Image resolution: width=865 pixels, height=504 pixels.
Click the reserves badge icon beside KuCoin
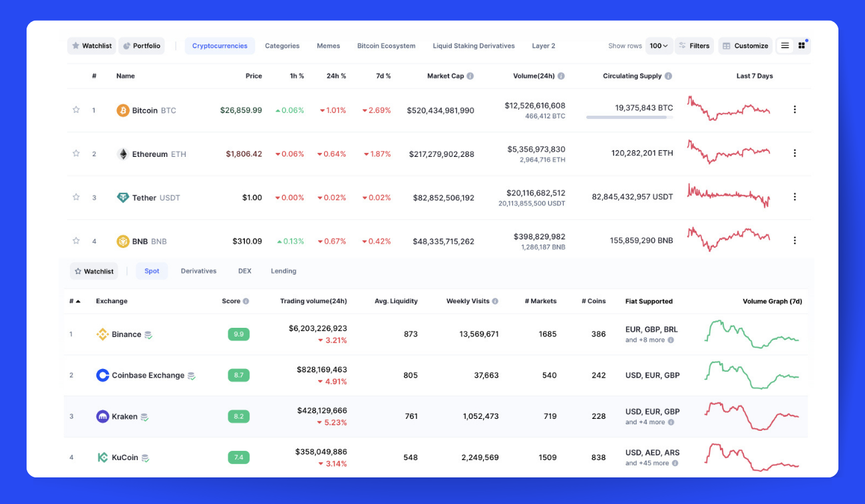point(145,458)
